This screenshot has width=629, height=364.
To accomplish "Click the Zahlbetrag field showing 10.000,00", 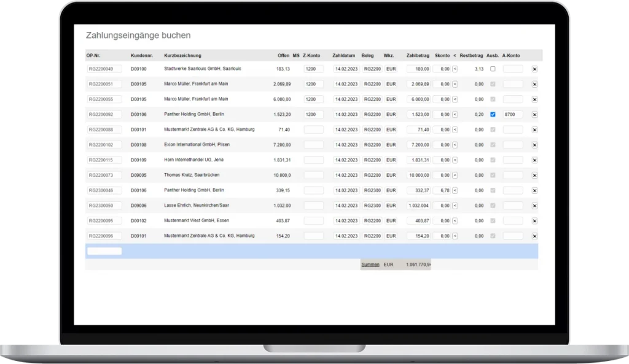I will (418, 176).
